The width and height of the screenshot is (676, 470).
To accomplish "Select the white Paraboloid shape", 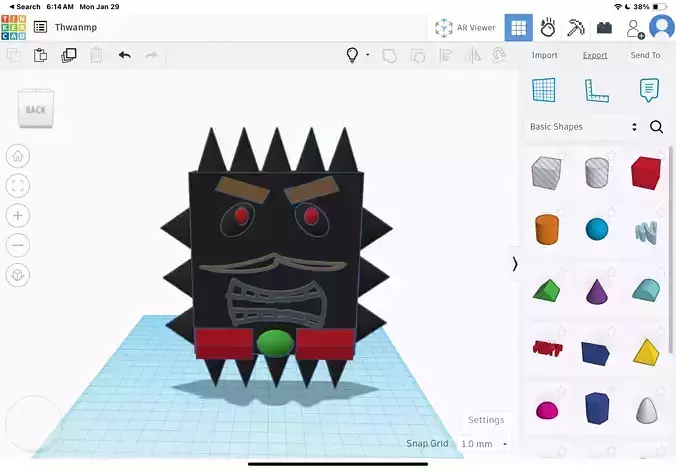I will (x=647, y=410).
